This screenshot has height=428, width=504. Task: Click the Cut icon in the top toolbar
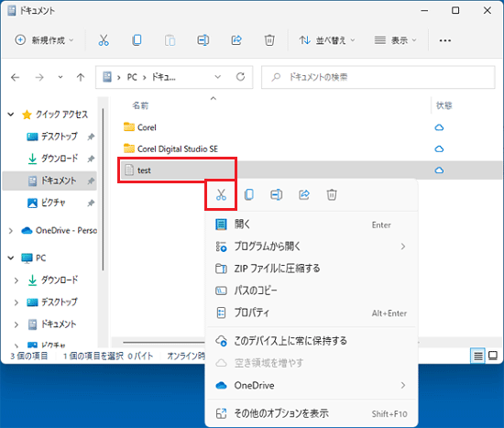(x=104, y=40)
